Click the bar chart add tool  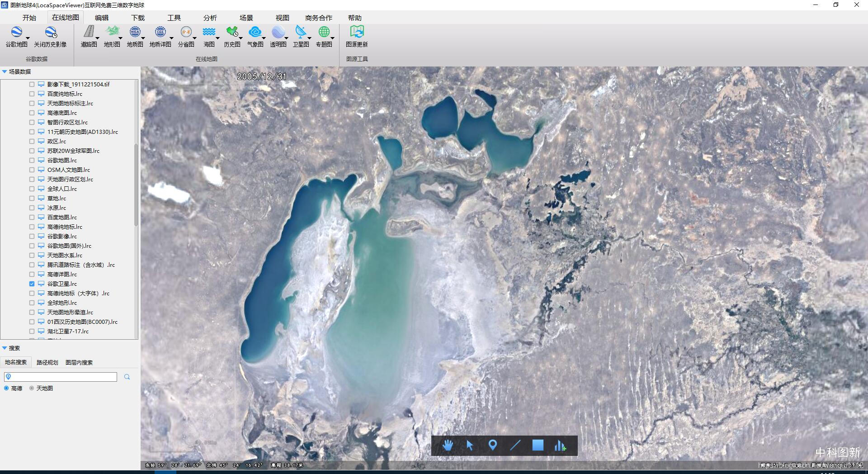[x=560, y=446]
